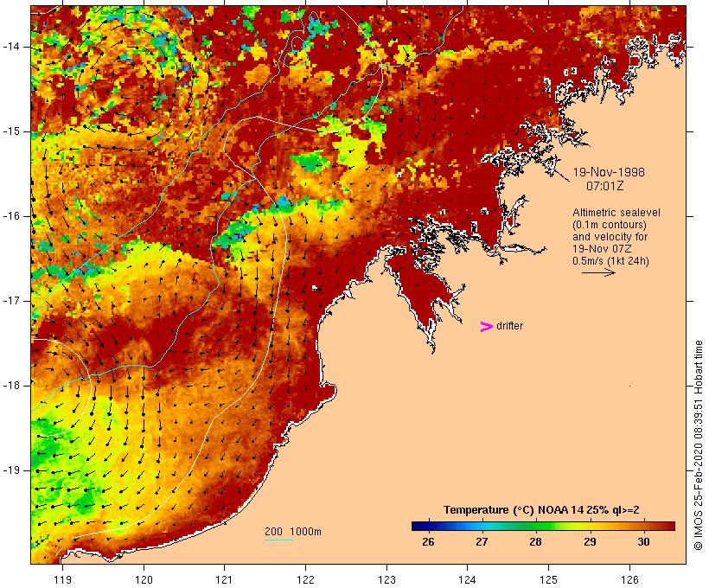Click the longitude axis label '123'

(x=386, y=580)
